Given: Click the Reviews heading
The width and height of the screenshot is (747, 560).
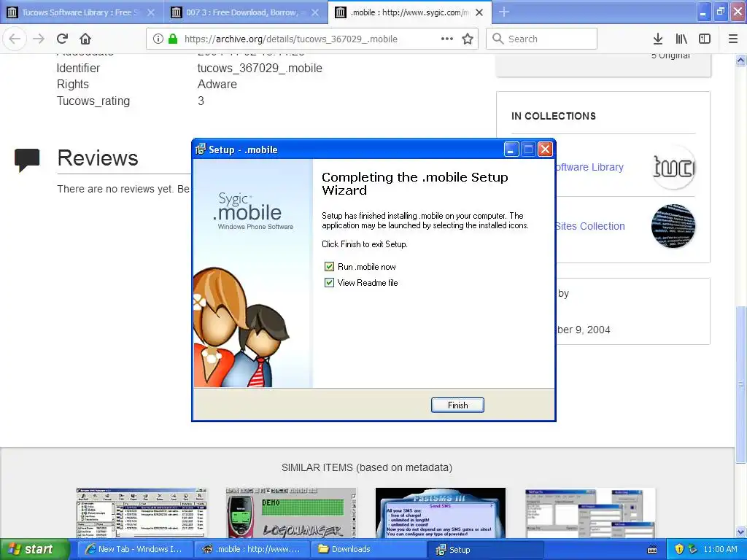Looking at the screenshot, I should (x=98, y=158).
